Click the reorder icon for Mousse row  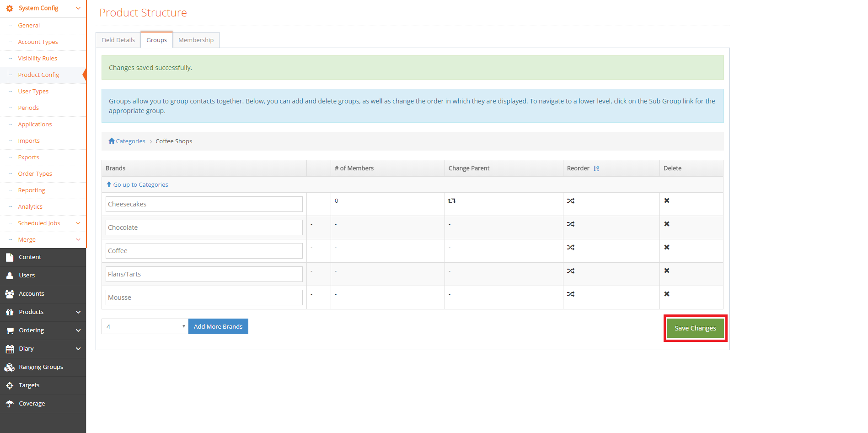pos(571,294)
